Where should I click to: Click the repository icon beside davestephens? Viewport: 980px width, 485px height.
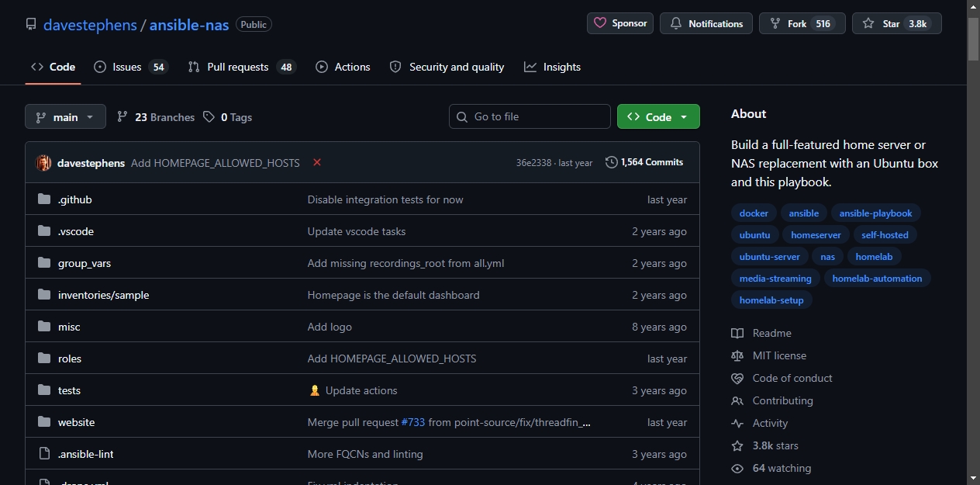point(31,24)
